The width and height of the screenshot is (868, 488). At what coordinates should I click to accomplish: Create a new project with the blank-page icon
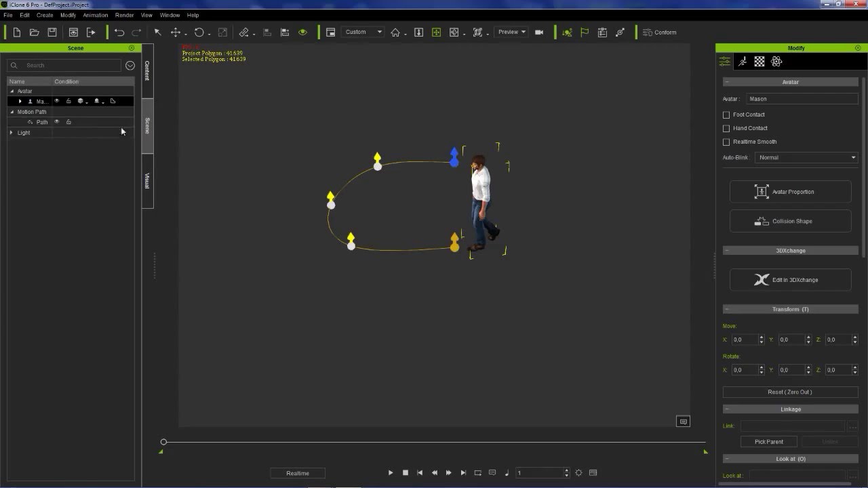coord(17,32)
